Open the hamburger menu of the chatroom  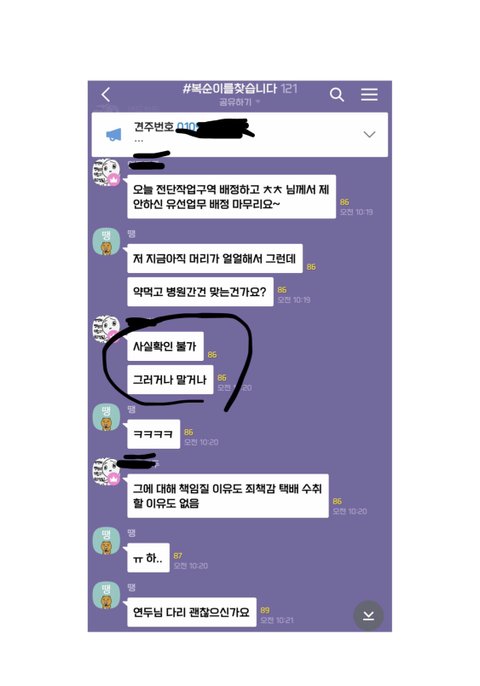(369, 94)
